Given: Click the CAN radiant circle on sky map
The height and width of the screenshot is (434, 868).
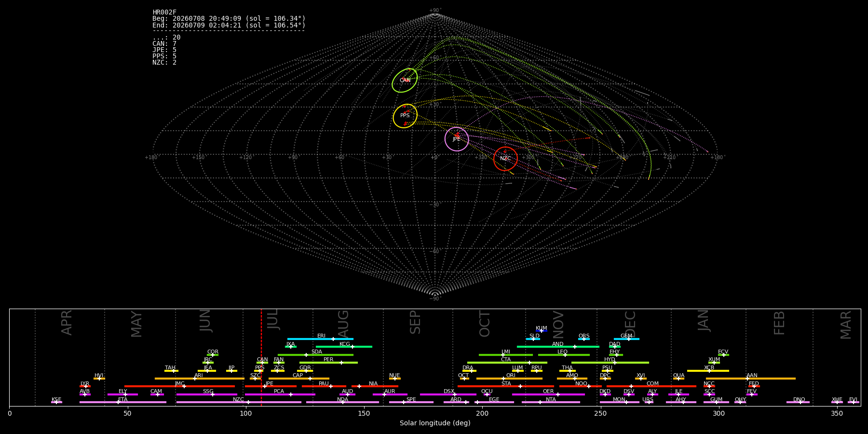Looking at the screenshot, I should pyautogui.click(x=405, y=81).
